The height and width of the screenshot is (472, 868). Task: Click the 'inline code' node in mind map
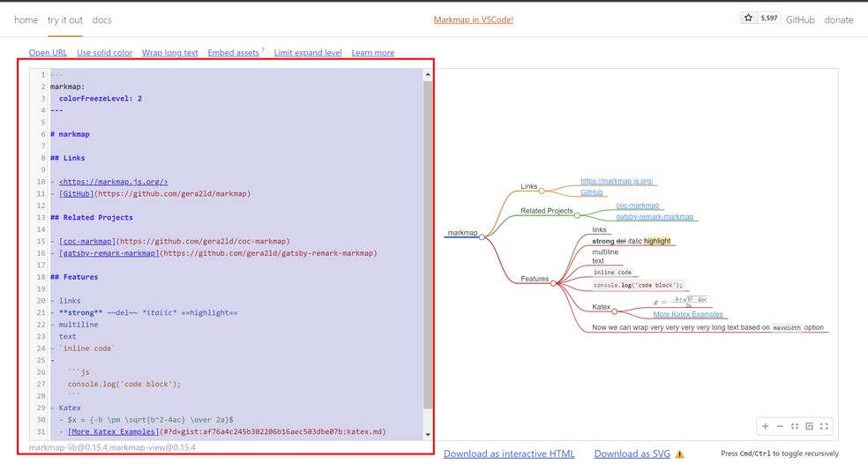pyautogui.click(x=612, y=273)
